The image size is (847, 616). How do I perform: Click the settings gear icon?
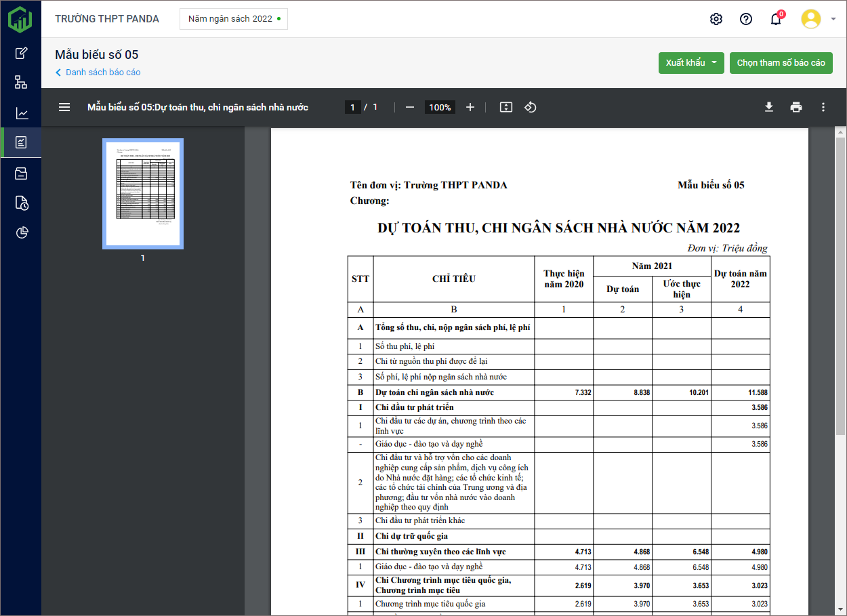(716, 19)
